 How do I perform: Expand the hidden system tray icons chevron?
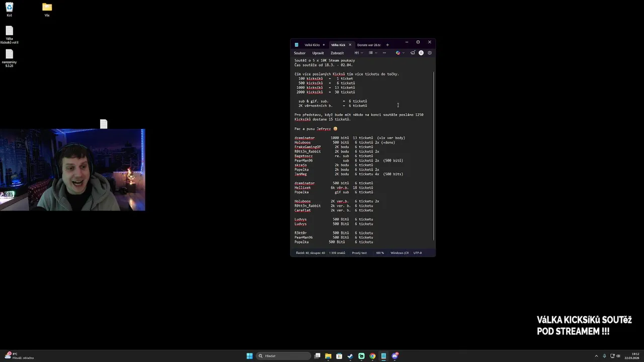596,356
